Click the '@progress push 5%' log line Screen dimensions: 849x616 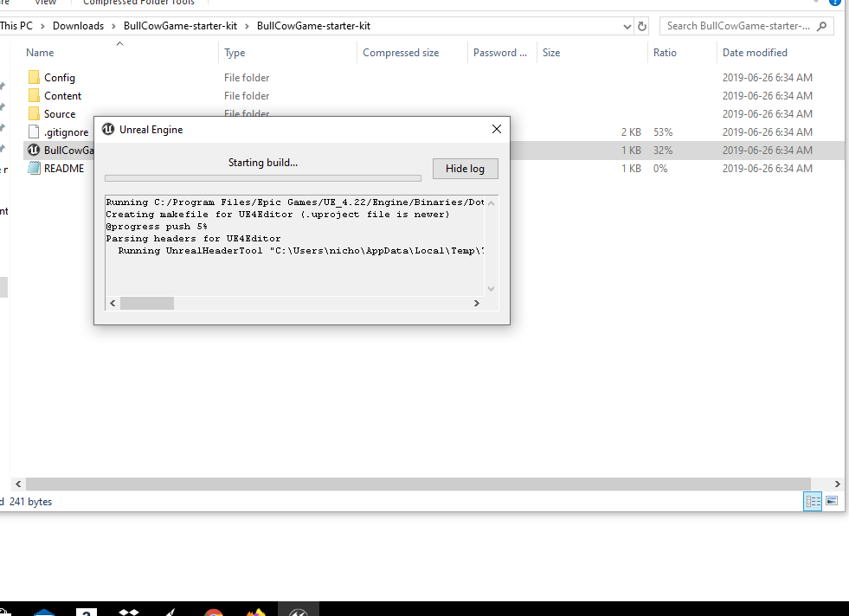pyautogui.click(x=157, y=227)
